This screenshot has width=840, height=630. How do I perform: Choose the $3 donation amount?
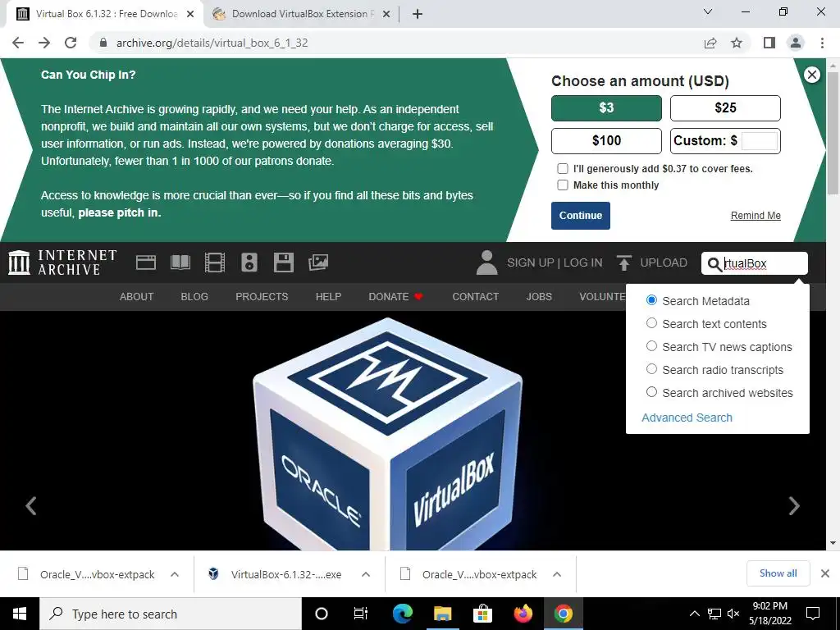pyautogui.click(x=606, y=108)
